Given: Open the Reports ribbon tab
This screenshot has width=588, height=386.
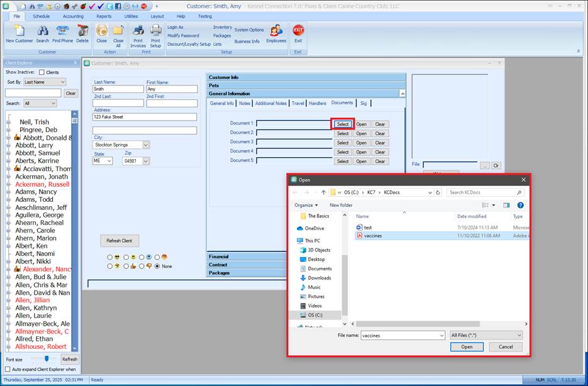Looking at the screenshot, I should click(x=104, y=16).
